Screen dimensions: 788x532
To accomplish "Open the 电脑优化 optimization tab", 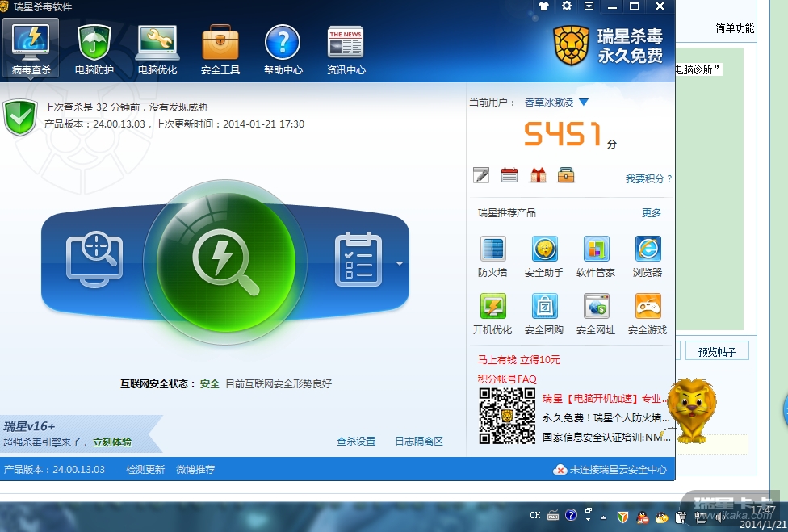I will point(157,48).
